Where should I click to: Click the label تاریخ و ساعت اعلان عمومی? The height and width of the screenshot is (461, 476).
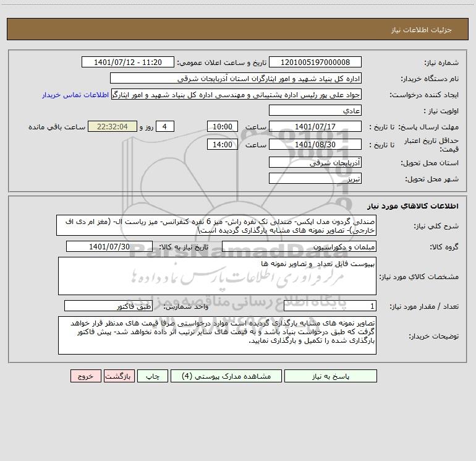[x=222, y=62]
